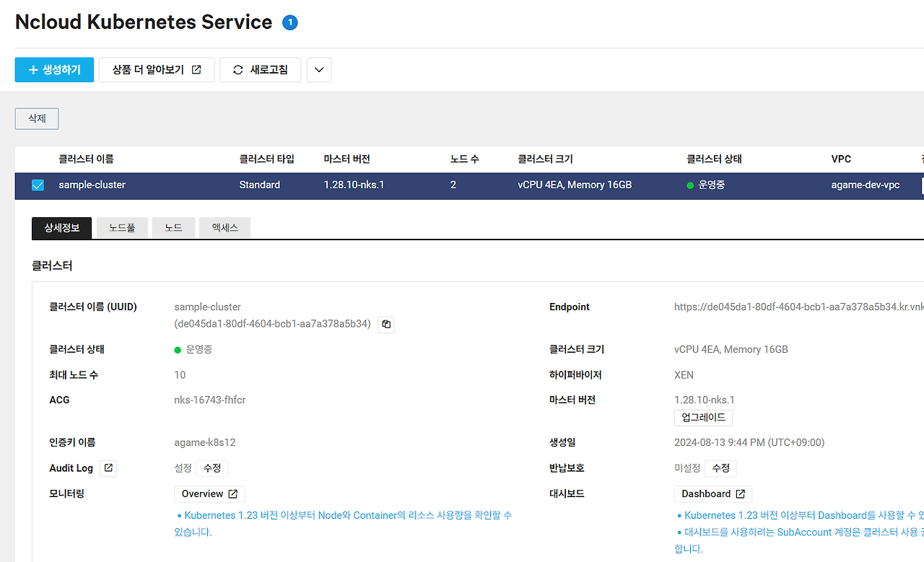Refresh the list with 새로고침
The height and width of the screenshot is (562, 924).
pos(260,70)
